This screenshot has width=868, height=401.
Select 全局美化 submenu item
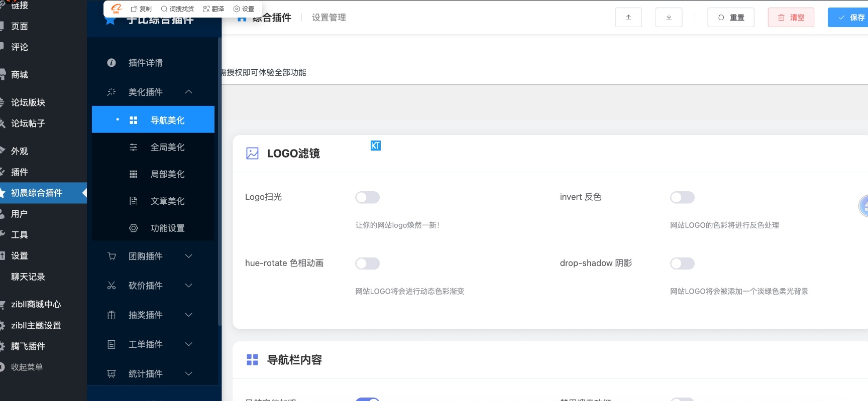click(x=153, y=147)
